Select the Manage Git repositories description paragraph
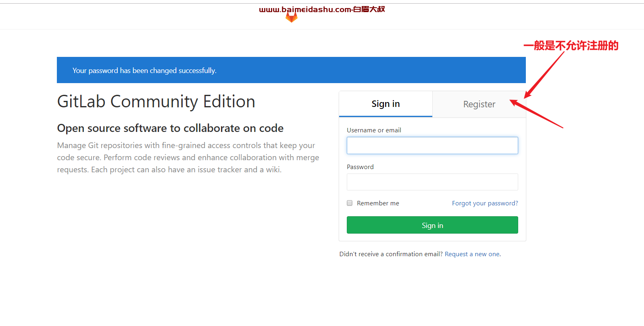The height and width of the screenshot is (326, 644). pyautogui.click(x=188, y=157)
